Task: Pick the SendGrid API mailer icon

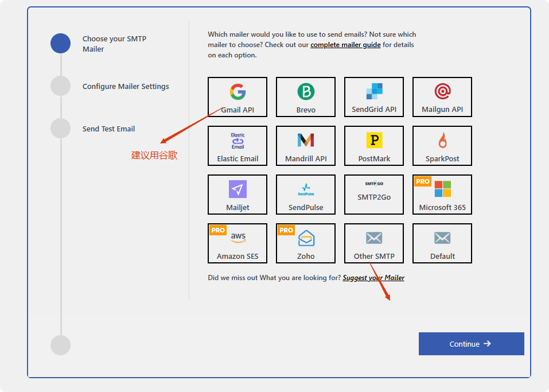Action: 374,91
